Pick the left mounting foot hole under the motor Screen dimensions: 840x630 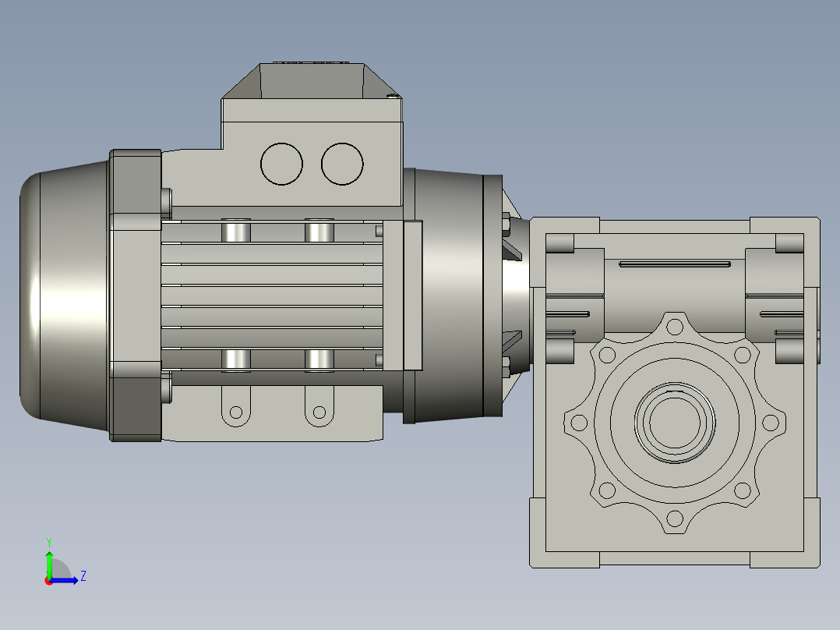click(235, 412)
